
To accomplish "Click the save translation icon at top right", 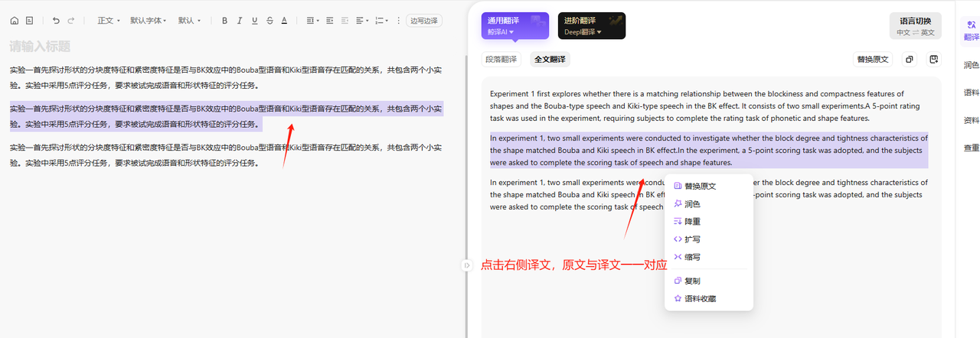I will (x=933, y=60).
